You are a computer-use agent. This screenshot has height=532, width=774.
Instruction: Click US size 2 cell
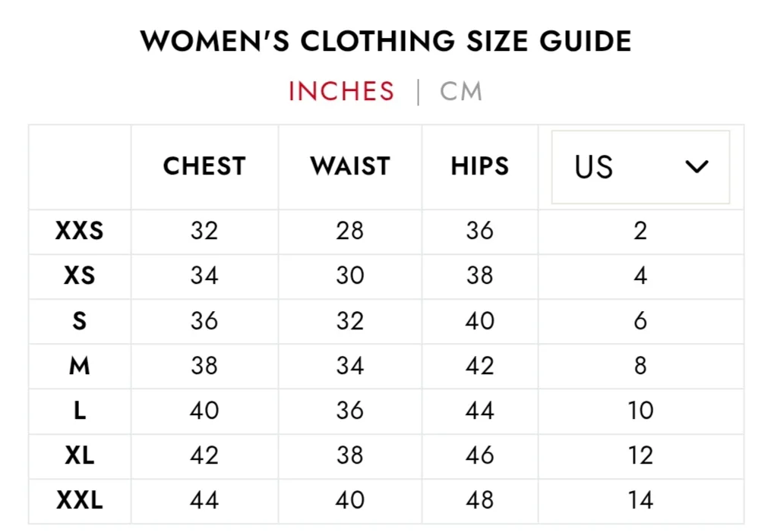pos(640,231)
